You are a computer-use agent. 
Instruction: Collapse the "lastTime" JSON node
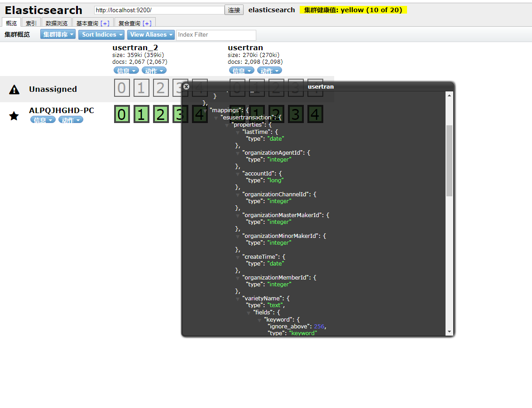238,132
